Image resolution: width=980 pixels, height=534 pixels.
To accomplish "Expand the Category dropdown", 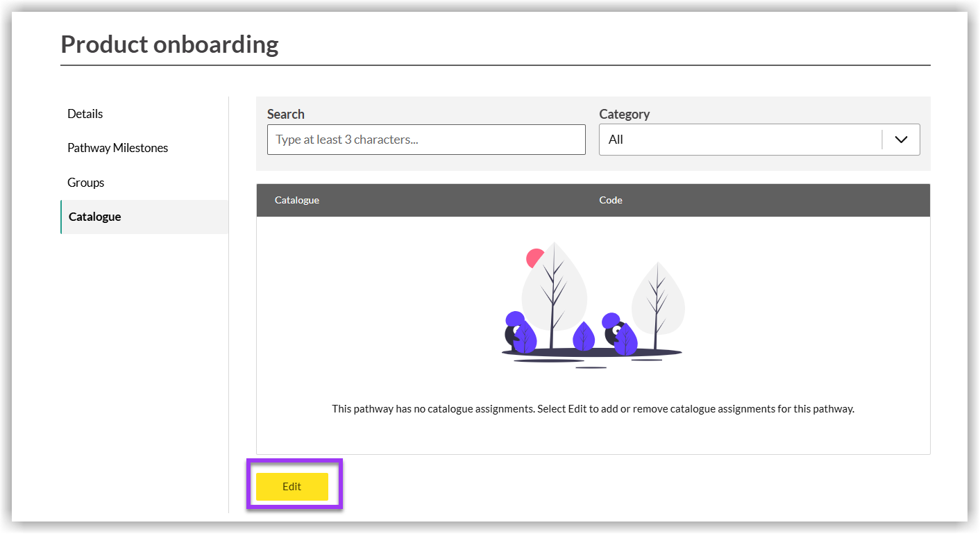I will (x=759, y=139).
